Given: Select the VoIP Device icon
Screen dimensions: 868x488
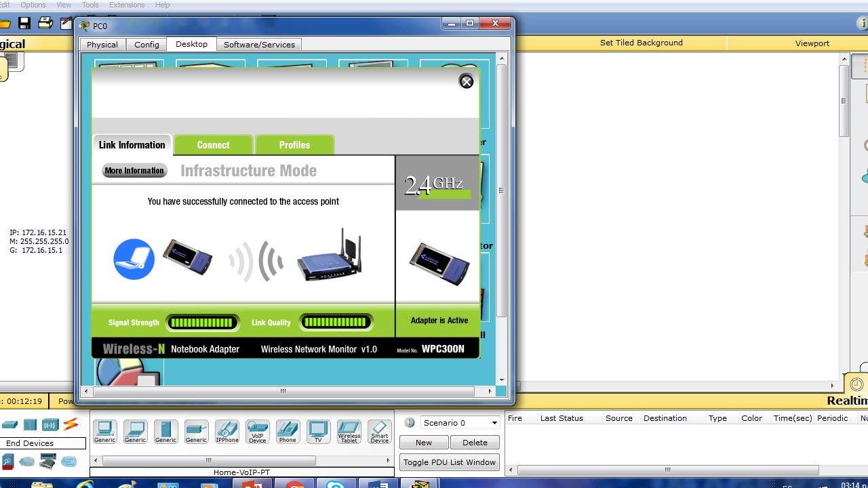Looking at the screenshot, I should [258, 432].
